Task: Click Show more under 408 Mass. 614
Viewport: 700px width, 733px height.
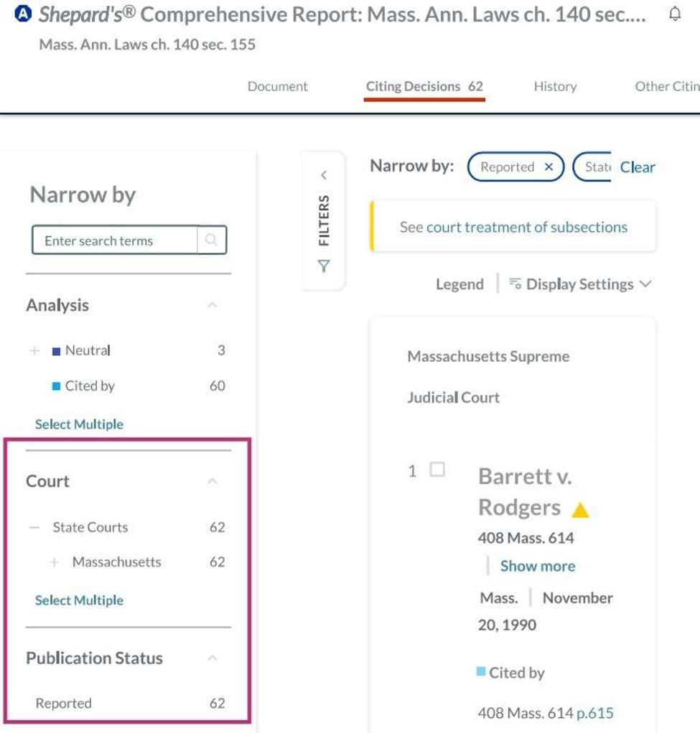Action: pos(538,566)
